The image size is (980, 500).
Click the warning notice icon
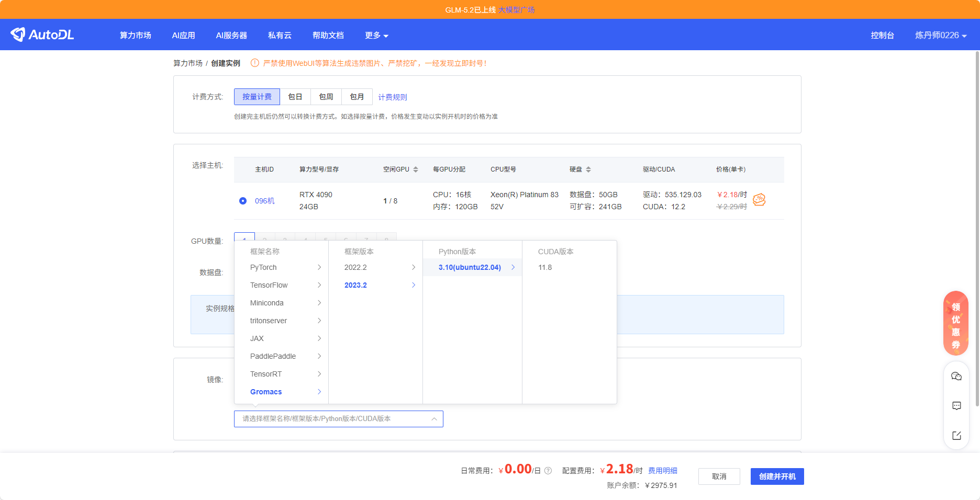[255, 63]
